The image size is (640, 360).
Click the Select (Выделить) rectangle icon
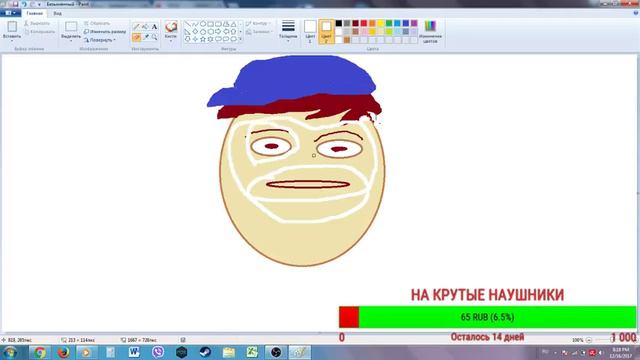pos(71,27)
